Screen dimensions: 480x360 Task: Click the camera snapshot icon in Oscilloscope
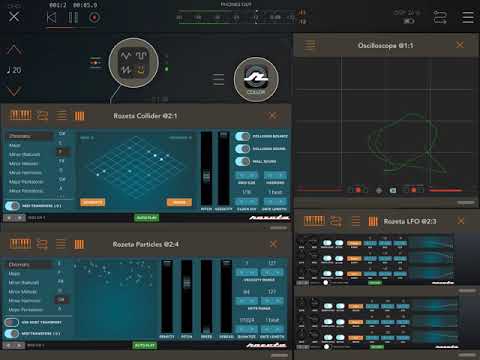pos(393,190)
